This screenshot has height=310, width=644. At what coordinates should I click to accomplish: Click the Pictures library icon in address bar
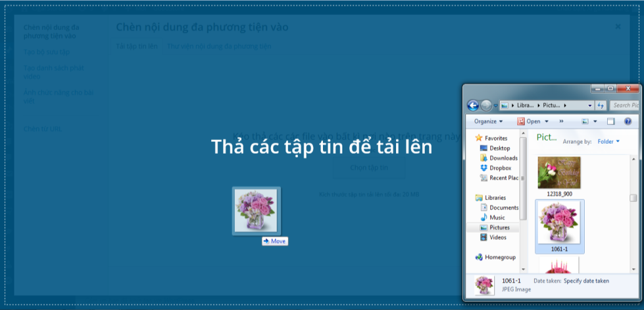click(x=505, y=106)
